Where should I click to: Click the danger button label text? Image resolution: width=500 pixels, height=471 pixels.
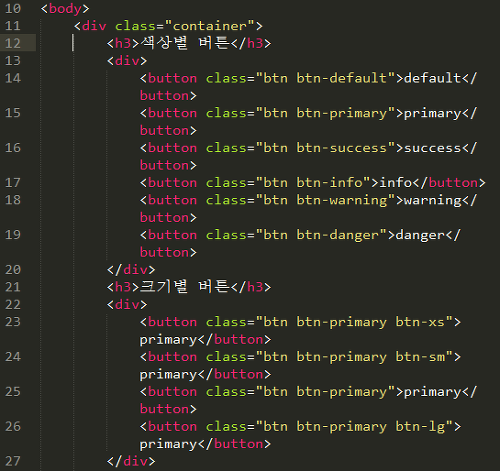(x=420, y=236)
